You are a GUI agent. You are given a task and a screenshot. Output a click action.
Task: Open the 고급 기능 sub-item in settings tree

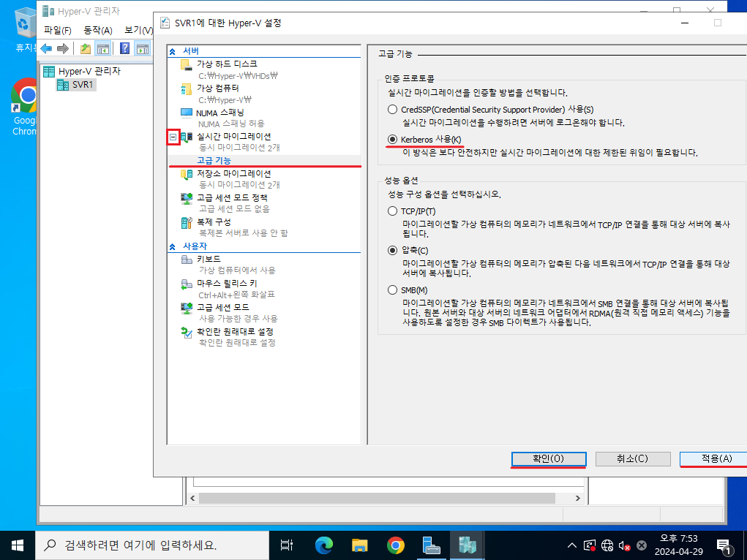(214, 161)
